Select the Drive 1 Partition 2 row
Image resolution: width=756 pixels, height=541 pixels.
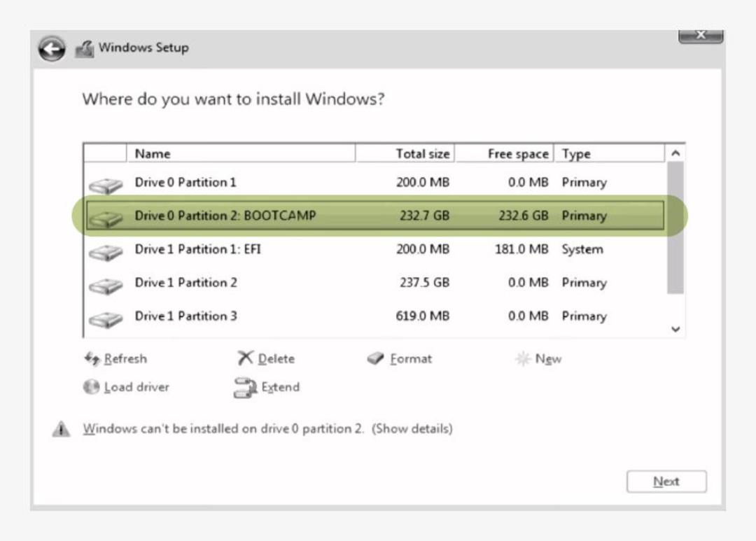(x=375, y=283)
